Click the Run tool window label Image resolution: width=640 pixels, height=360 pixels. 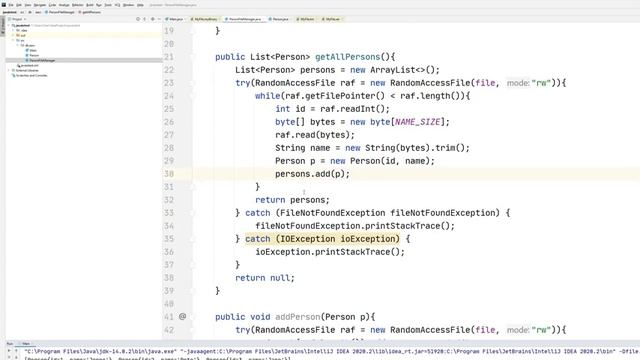pos(10,344)
